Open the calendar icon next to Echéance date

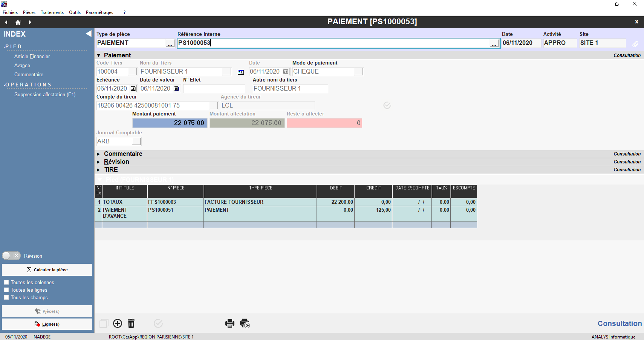point(133,89)
